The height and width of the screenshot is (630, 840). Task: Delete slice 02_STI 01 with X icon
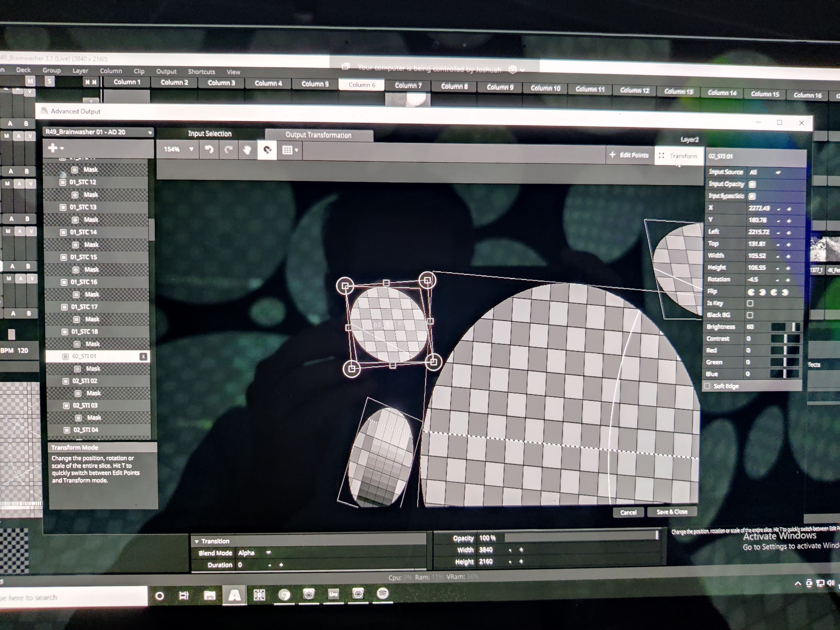tap(143, 357)
